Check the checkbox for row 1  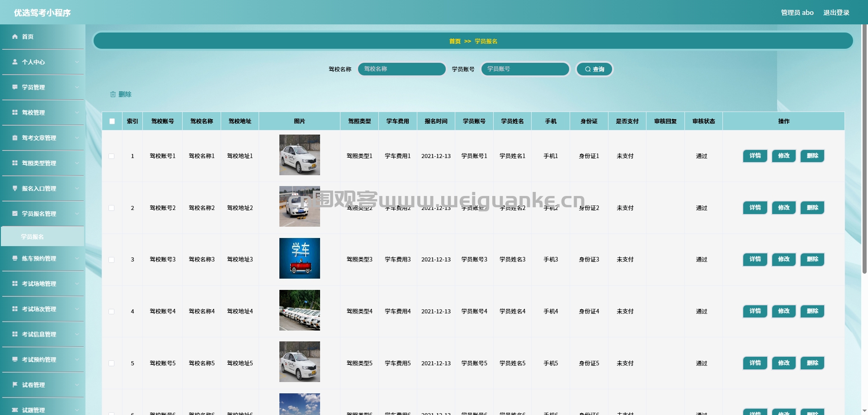click(112, 156)
